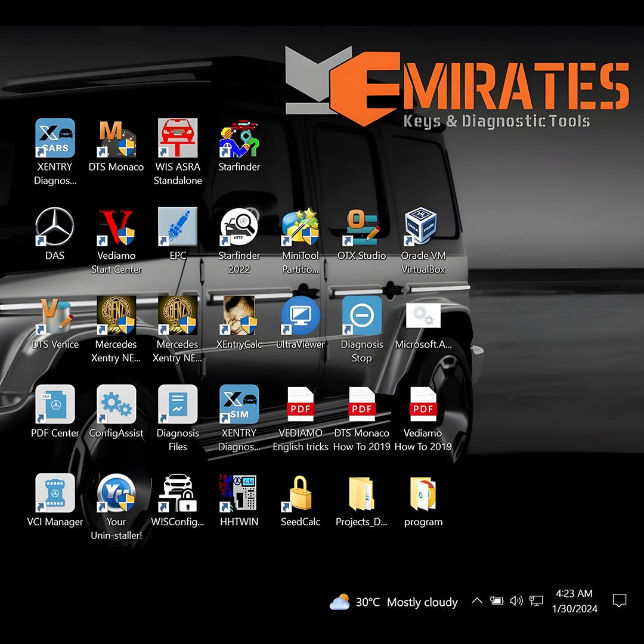Click the network connection tray icon
The width and height of the screenshot is (644, 644).
tap(536, 601)
